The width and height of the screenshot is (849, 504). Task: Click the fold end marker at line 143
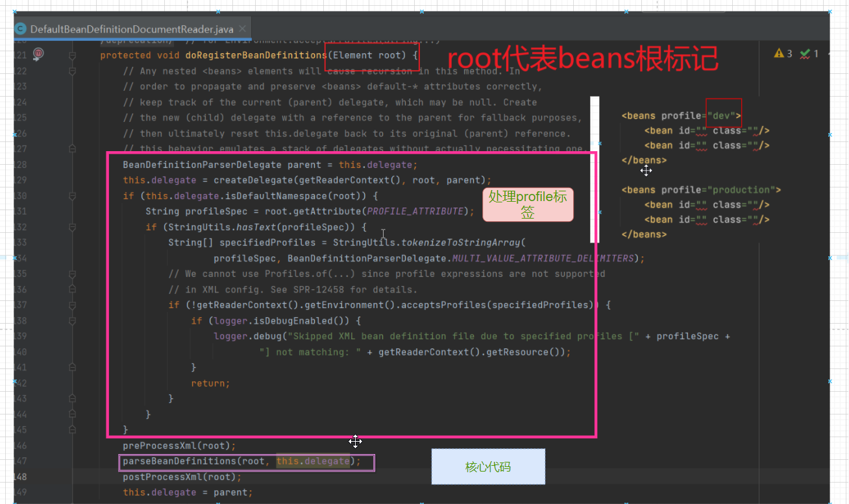[73, 398]
